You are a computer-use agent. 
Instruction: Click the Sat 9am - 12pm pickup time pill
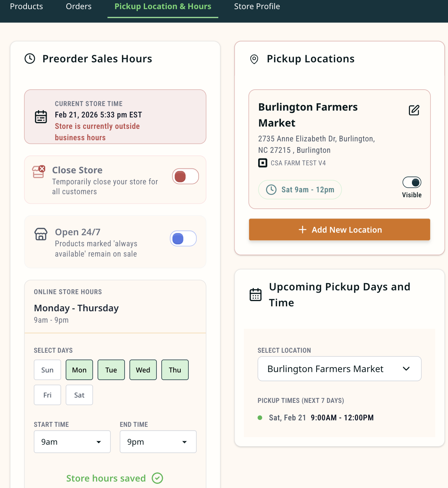coord(300,190)
